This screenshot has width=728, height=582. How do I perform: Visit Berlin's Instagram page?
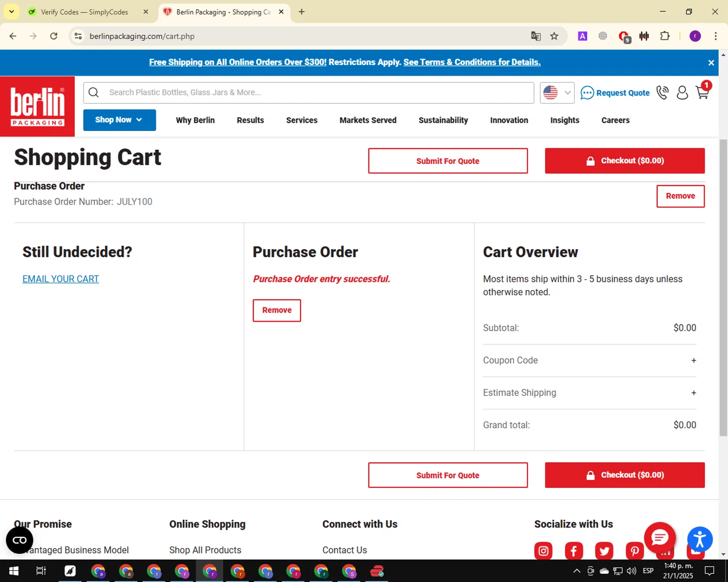[x=543, y=551]
